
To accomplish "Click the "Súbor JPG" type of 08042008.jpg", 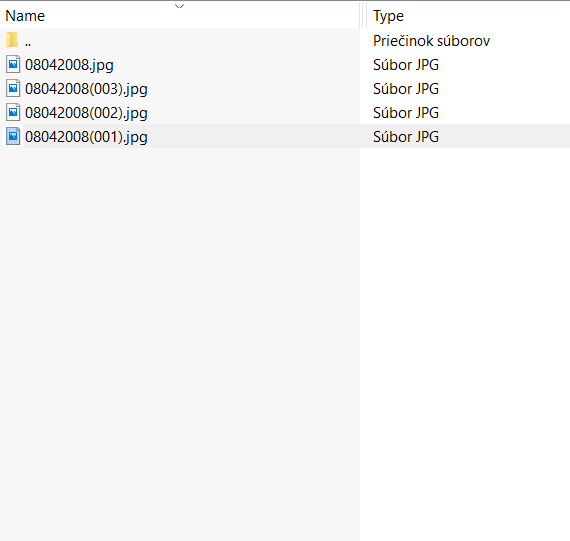I will (x=406, y=65).
